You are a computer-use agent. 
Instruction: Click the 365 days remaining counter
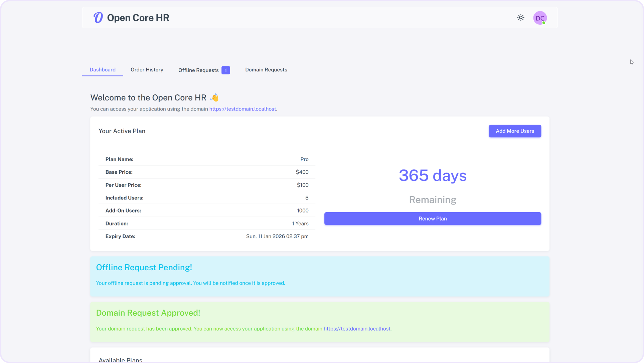tap(432, 175)
